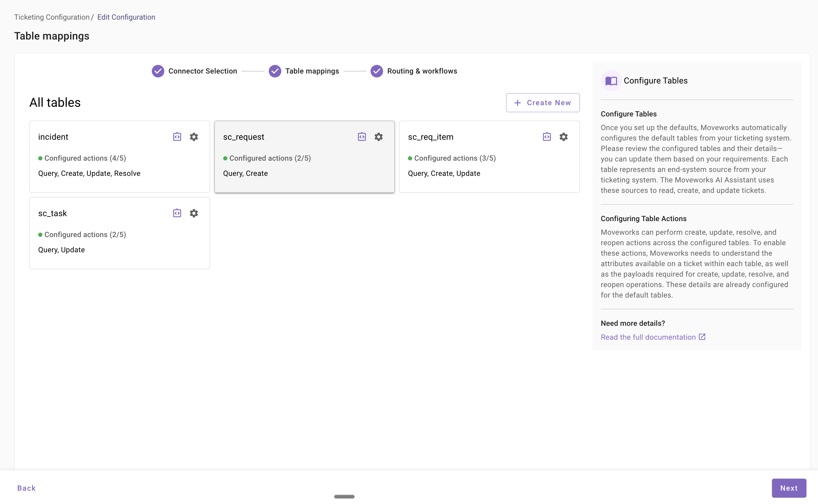Navigate to Ticketing Configuration breadcrumb
The height and width of the screenshot is (504, 818).
pos(52,17)
